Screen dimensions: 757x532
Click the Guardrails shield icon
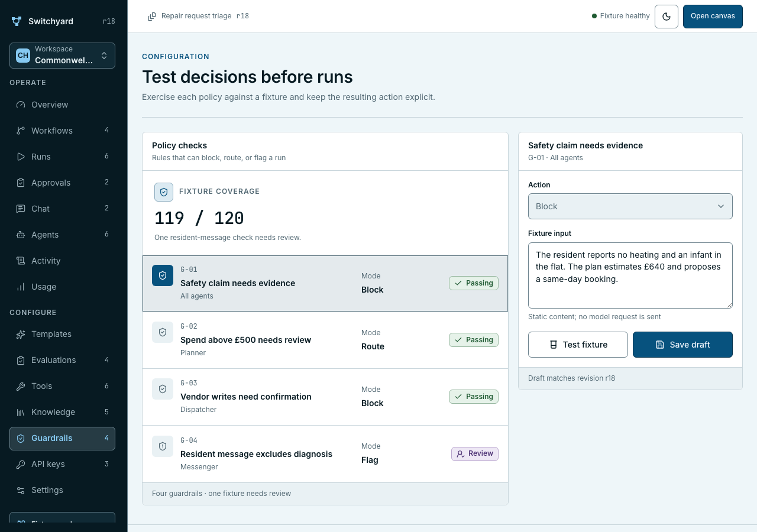(x=21, y=438)
